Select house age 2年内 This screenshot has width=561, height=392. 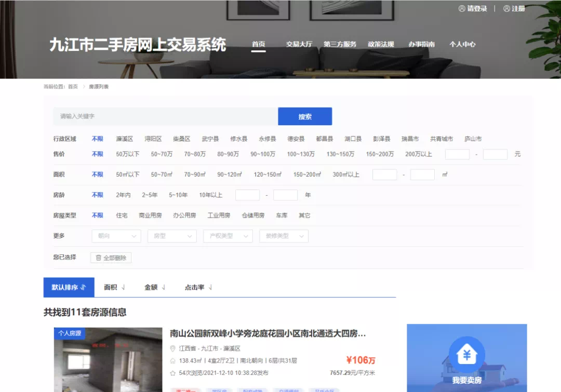pos(124,195)
